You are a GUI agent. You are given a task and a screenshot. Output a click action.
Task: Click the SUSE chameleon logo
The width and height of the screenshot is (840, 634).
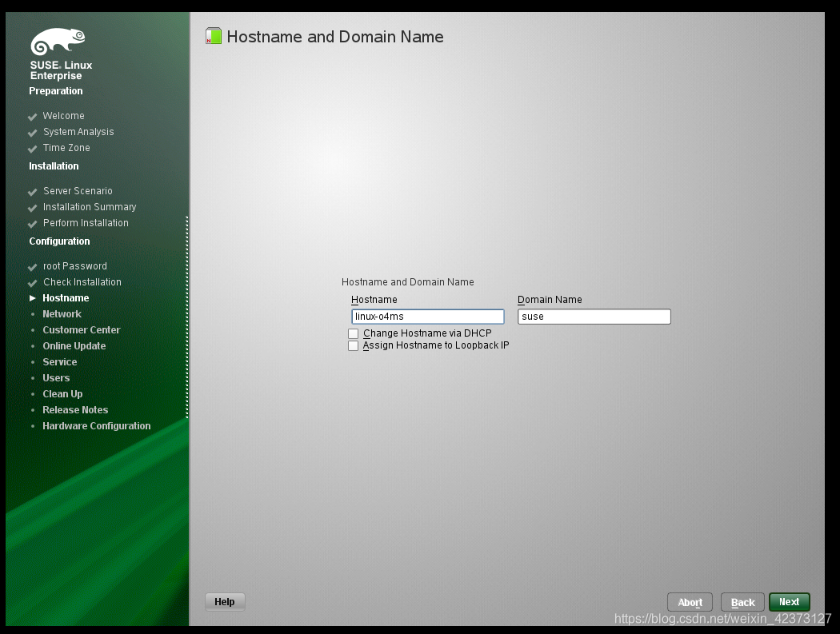pos(58,42)
